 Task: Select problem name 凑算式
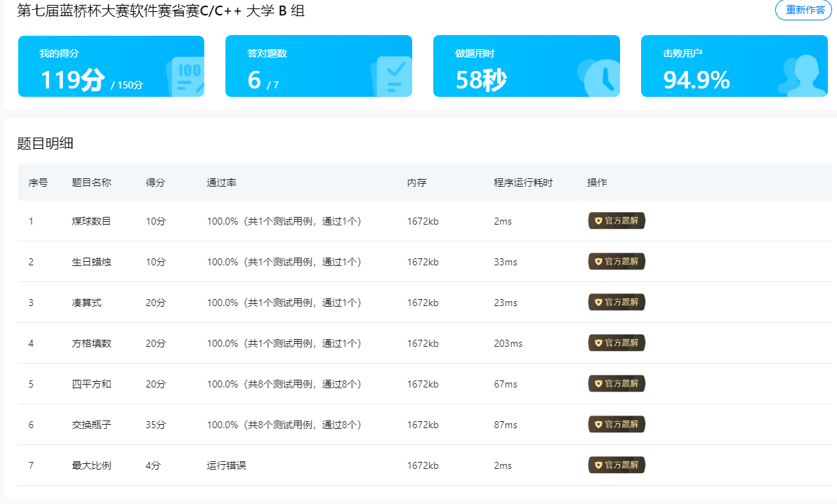pyautogui.click(x=86, y=303)
